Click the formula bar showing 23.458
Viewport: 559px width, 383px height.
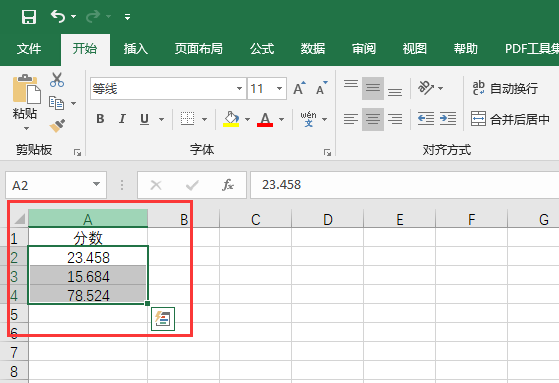pos(405,185)
